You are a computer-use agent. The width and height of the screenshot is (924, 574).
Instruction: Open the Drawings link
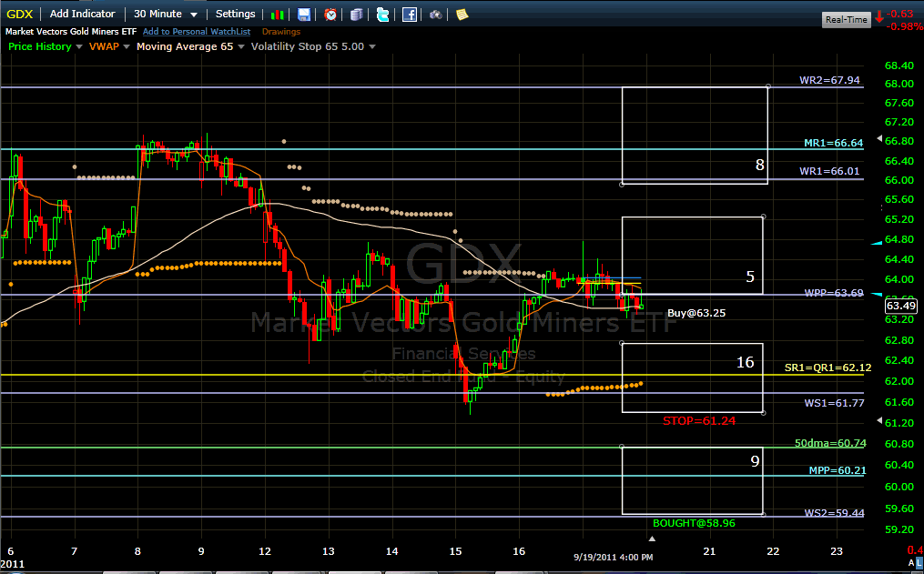tap(281, 32)
